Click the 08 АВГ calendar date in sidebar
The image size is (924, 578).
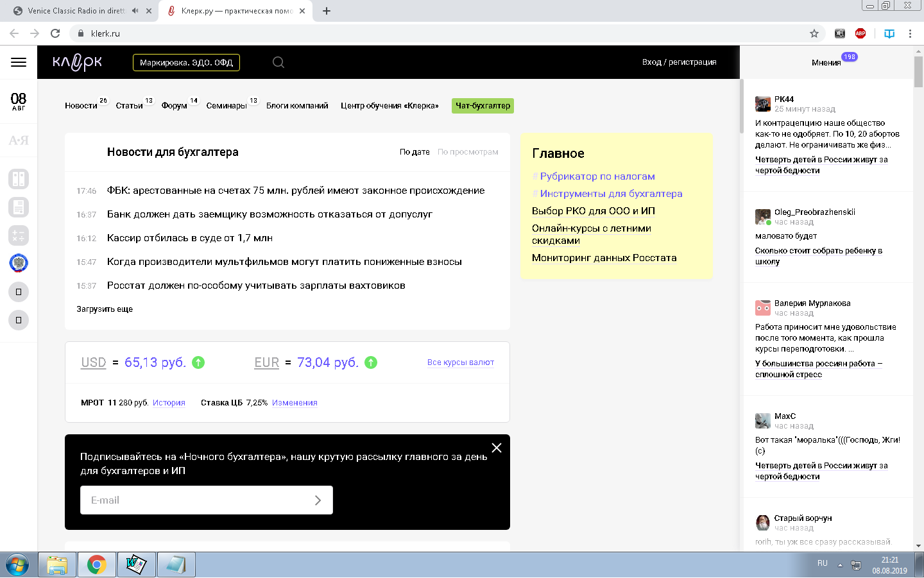(x=19, y=101)
